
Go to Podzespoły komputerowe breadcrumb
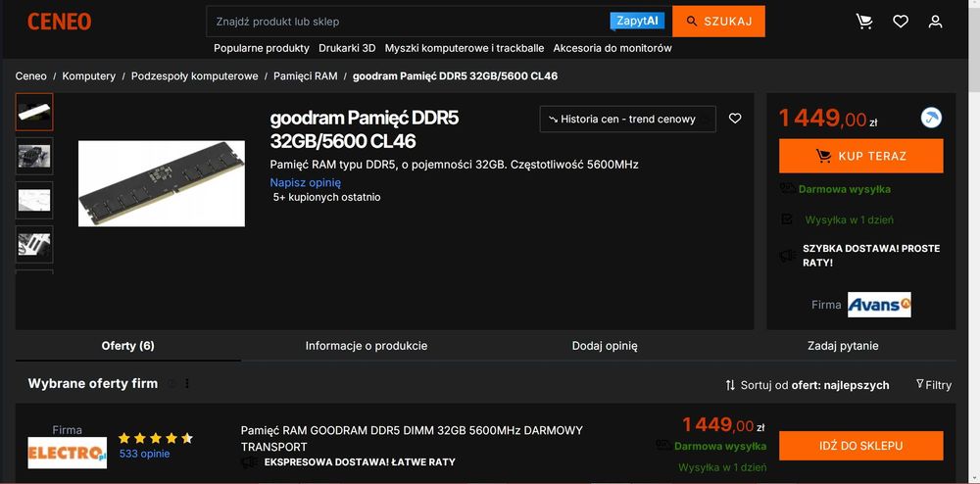click(x=194, y=76)
